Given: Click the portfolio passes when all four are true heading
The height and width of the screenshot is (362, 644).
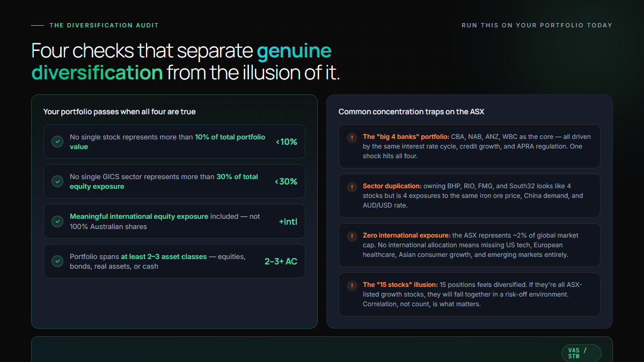Looking at the screenshot, I should pyautogui.click(x=120, y=112).
